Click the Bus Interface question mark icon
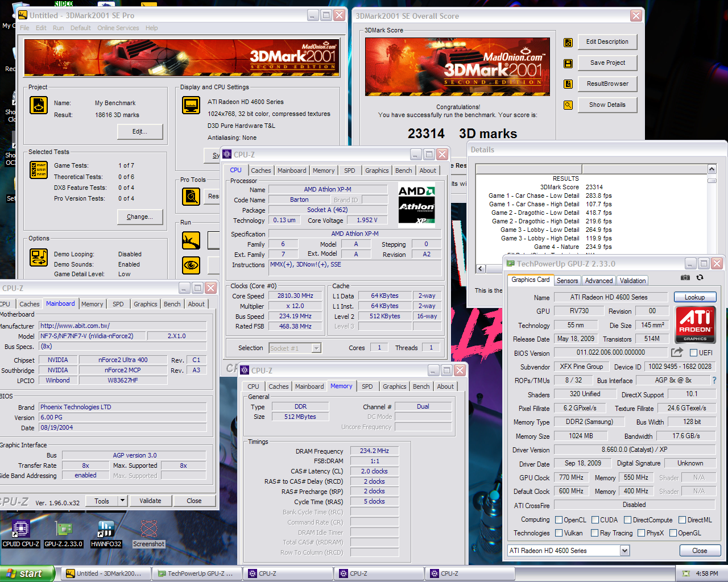This screenshot has height=582, width=728. [714, 380]
